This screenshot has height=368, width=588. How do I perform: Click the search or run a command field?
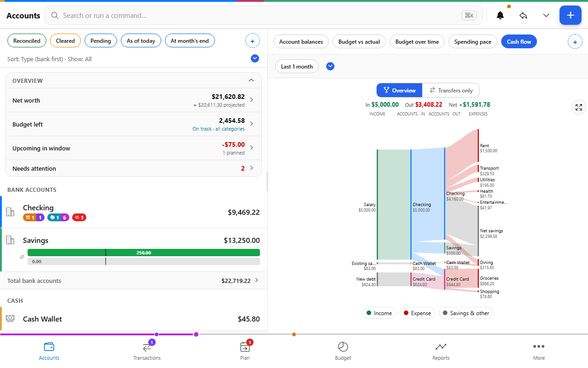pos(264,15)
